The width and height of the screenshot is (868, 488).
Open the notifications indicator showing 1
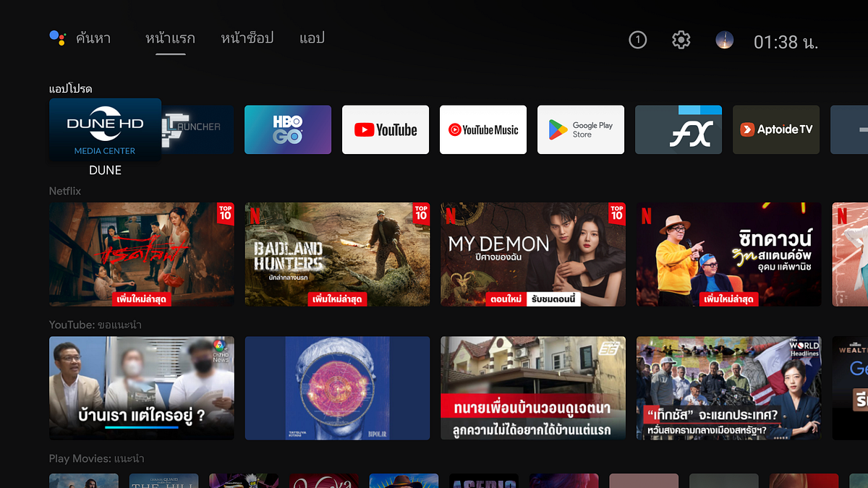(637, 40)
